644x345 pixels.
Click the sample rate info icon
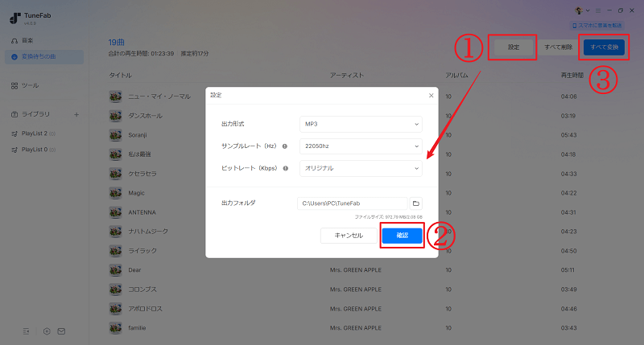tap(285, 146)
